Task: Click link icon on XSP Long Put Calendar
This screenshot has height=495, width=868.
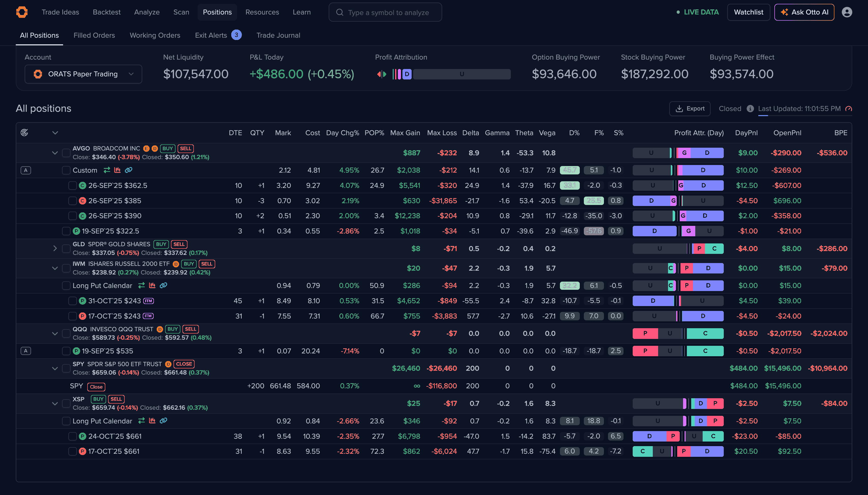Action: (163, 421)
